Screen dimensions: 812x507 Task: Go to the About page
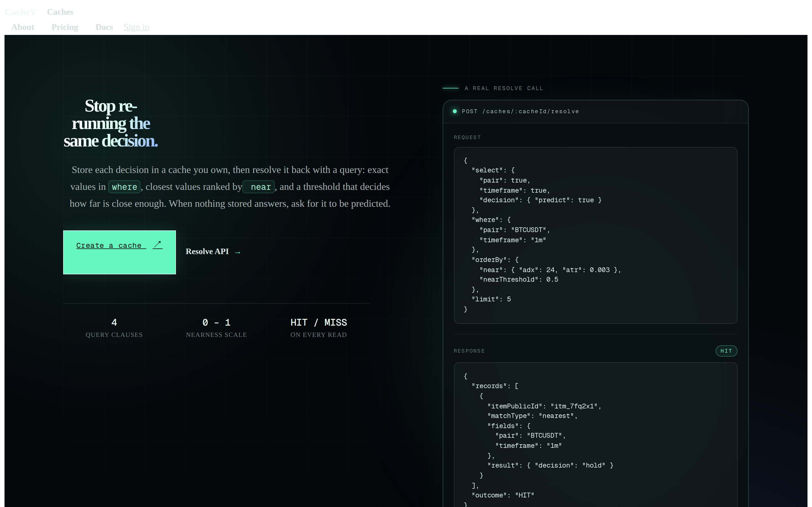(23, 27)
